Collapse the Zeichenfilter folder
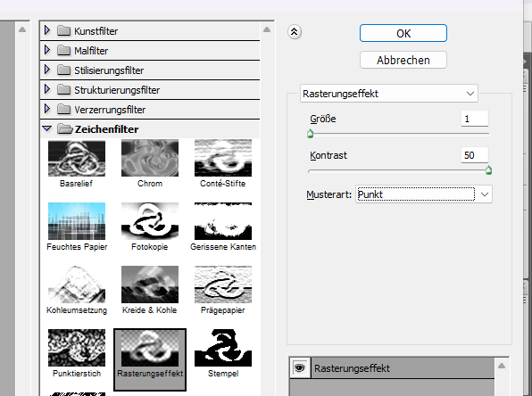The height and width of the screenshot is (396, 532). (x=47, y=128)
